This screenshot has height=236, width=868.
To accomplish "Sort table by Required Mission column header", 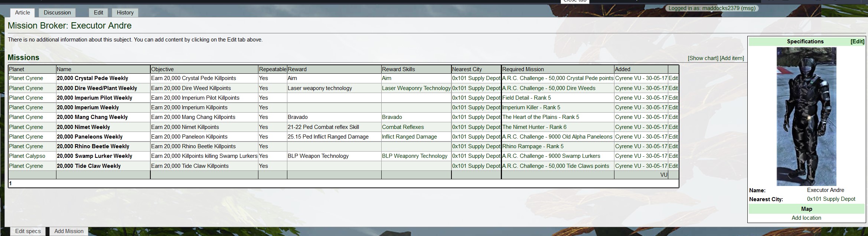I will [523, 69].
